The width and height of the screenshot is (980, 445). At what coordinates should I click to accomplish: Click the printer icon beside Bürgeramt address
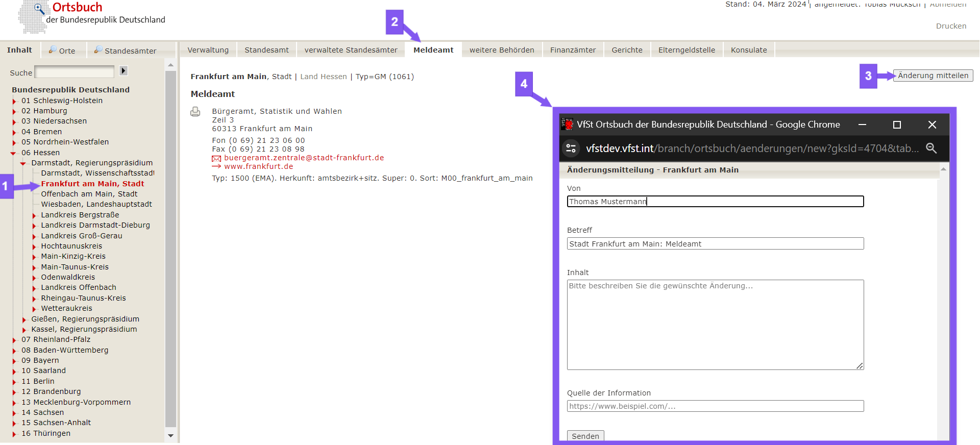pyautogui.click(x=195, y=112)
